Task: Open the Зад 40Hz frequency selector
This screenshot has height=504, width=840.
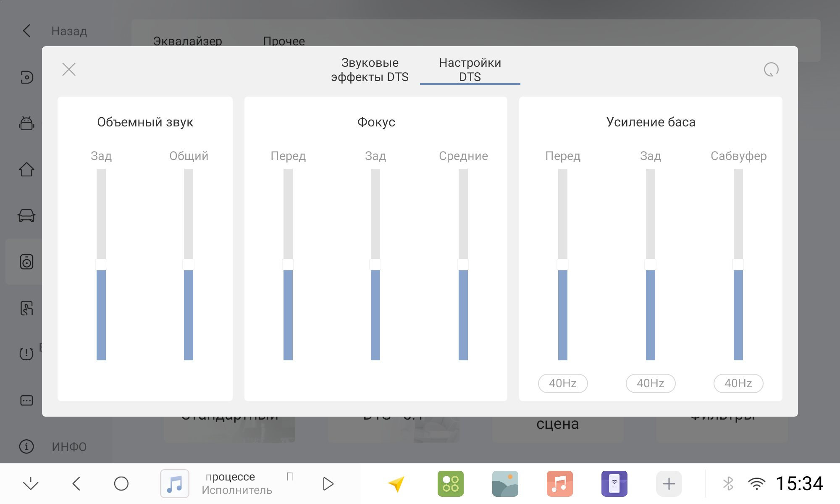Action: point(651,383)
